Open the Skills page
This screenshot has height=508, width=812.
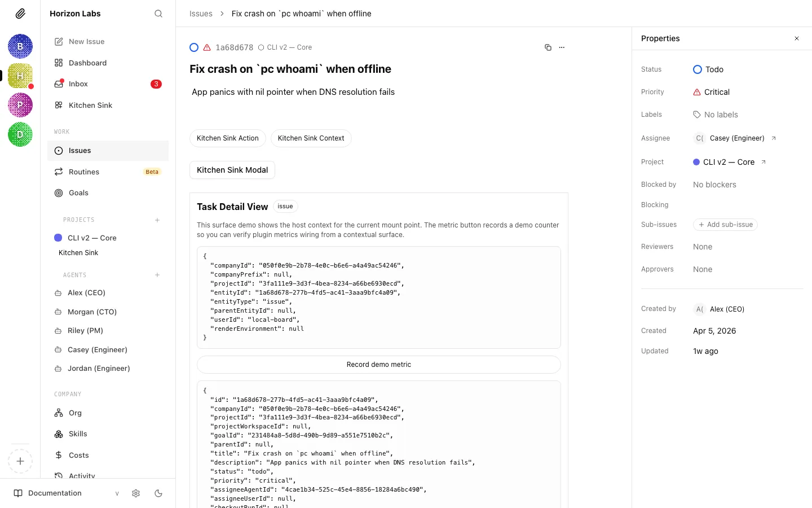pyautogui.click(x=108, y=434)
